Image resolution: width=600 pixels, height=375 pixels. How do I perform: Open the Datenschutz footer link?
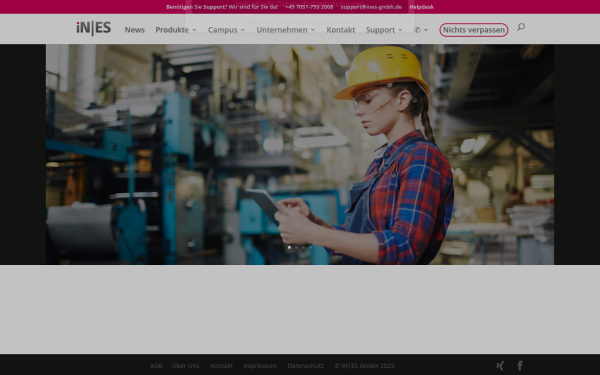(x=305, y=366)
